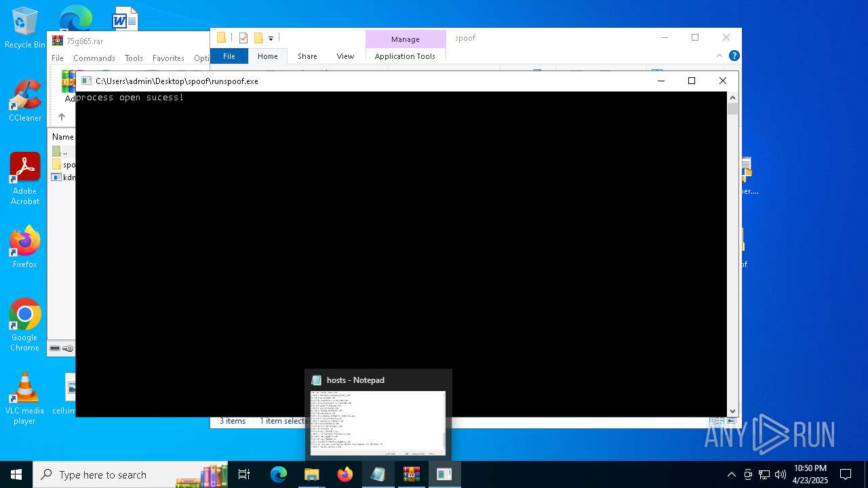Open the Recycle Bin desktop icon
868x488 pixels.
[25, 28]
